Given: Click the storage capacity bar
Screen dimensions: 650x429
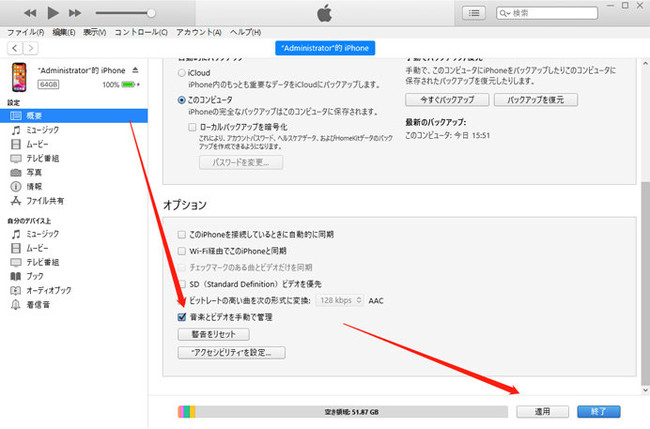Looking at the screenshot, I should point(343,412).
